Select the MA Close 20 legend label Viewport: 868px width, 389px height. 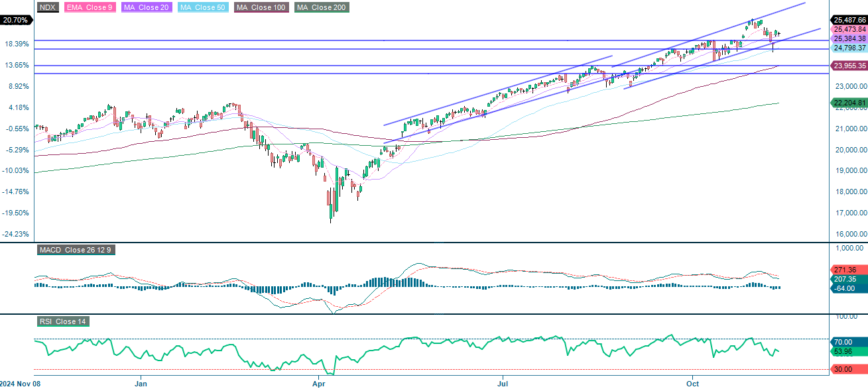(x=146, y=7)
